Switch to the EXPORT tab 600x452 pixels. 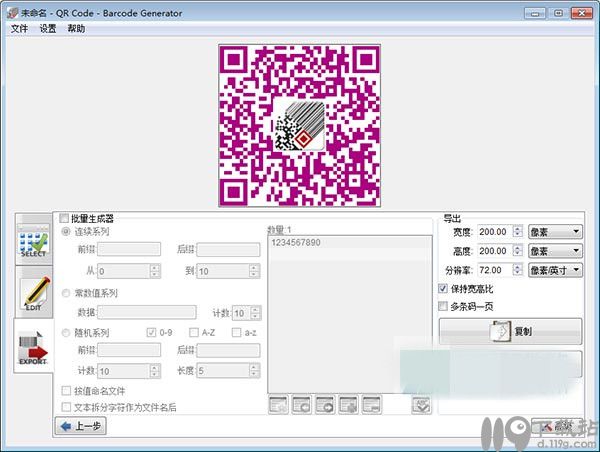(x=34, y=346)
